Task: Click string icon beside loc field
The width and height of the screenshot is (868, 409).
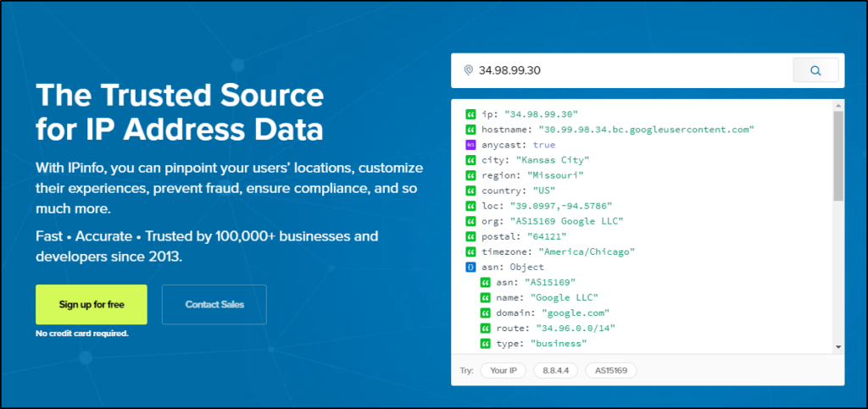Action: pos(470,206)
